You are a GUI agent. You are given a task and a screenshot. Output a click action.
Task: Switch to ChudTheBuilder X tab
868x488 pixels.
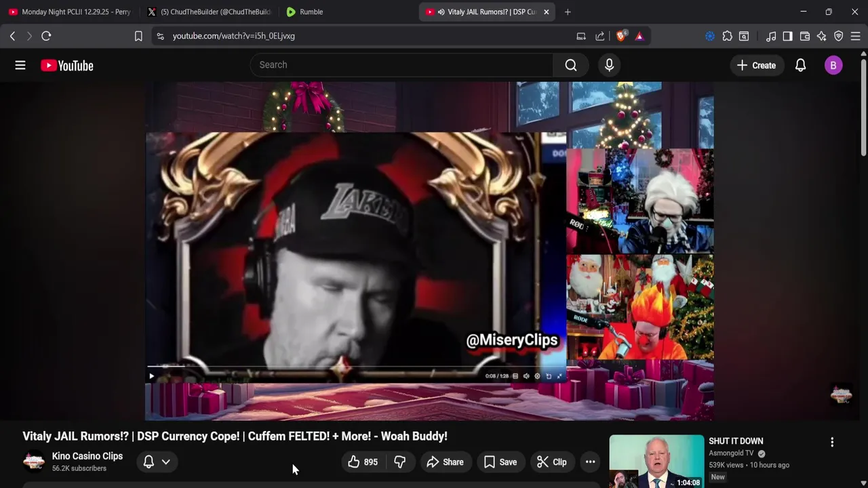point(209,12)
